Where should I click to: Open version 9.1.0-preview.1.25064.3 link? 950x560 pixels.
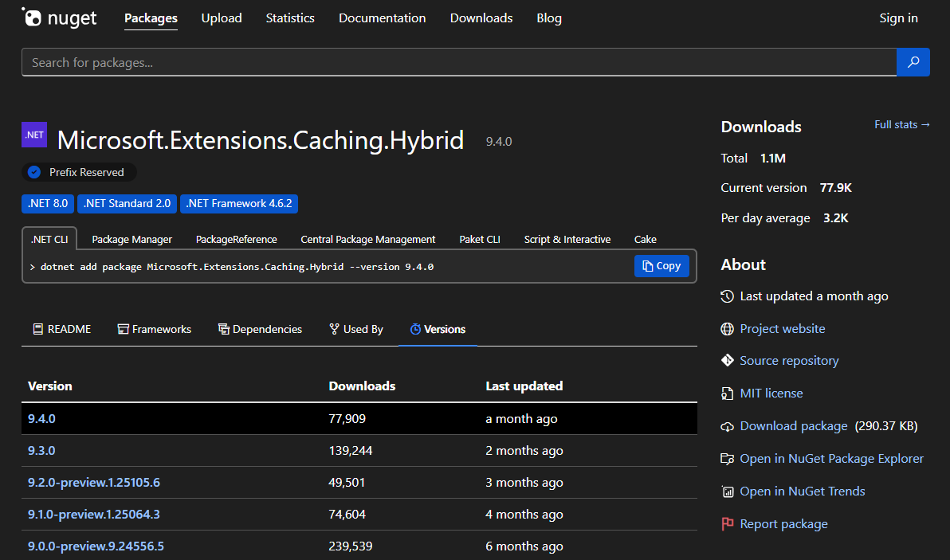pos(94,515)
